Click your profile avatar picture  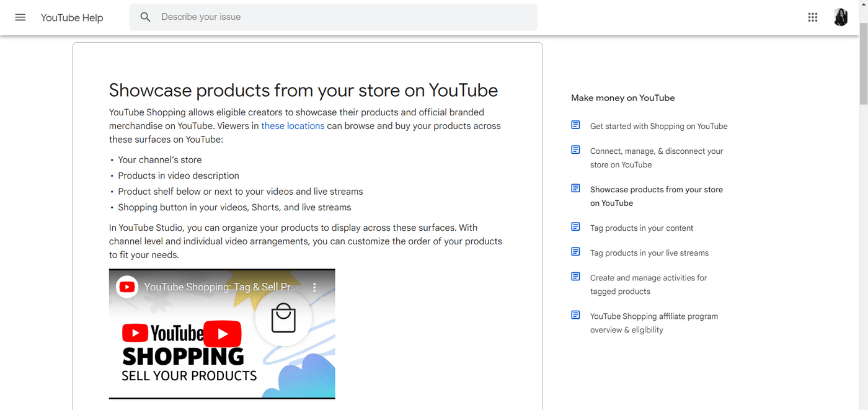point(841,17)
